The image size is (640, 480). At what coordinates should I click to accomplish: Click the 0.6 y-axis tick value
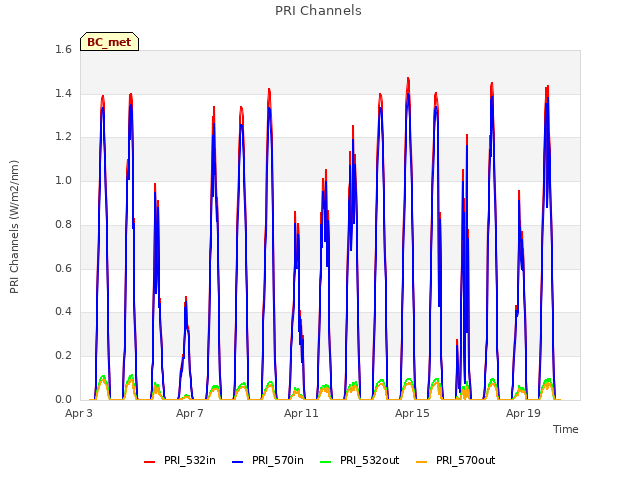(x=63, y=268)
